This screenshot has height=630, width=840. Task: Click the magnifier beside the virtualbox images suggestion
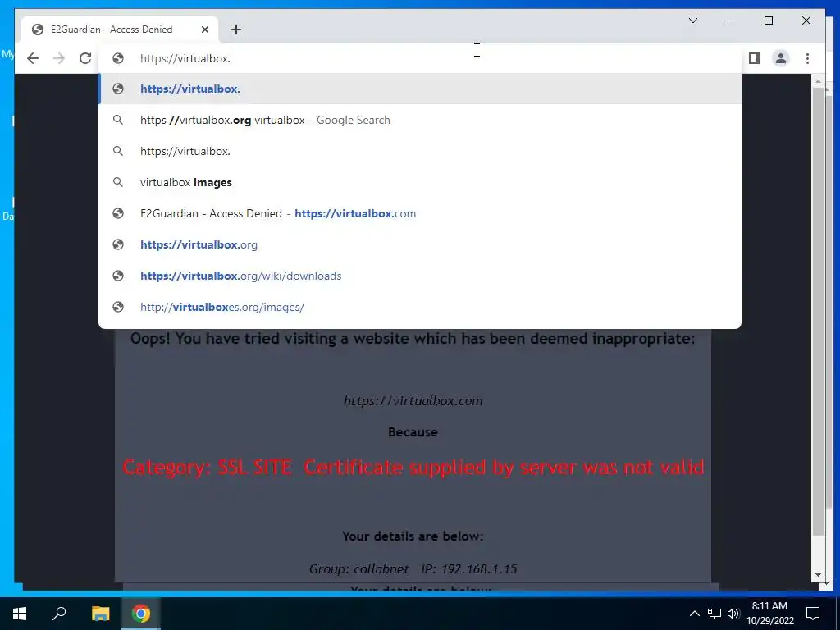pyautogui.click(x=118, y=182)
